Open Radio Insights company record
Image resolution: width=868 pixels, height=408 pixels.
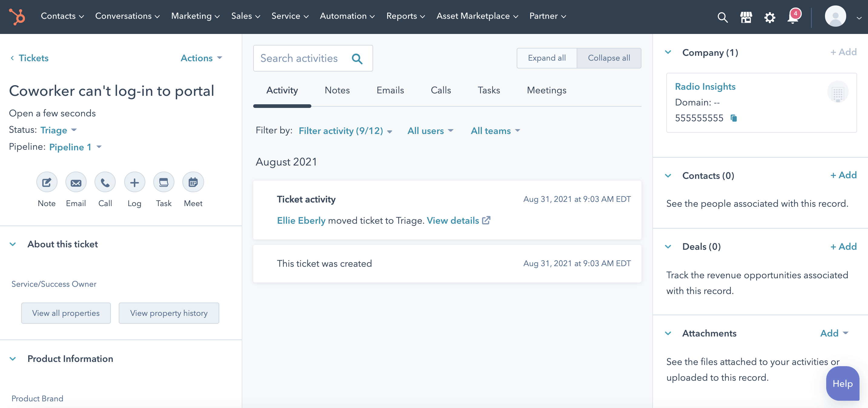tap(705, 86)
